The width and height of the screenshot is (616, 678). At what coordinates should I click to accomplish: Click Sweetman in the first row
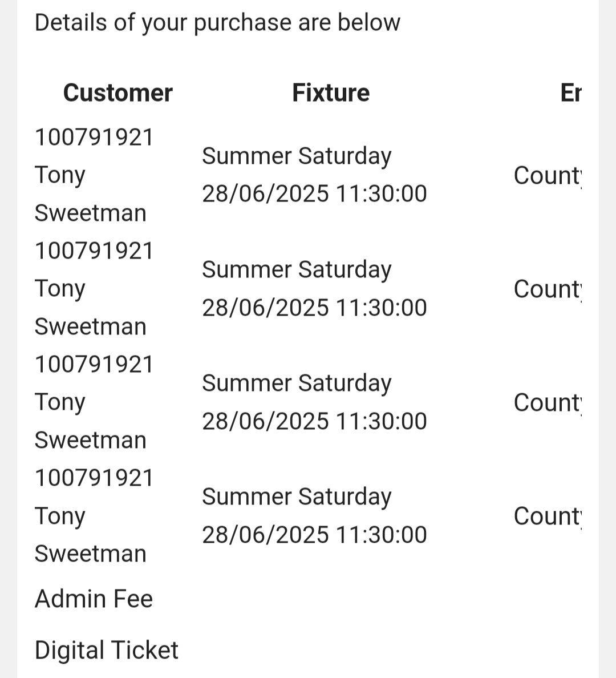pyautogui.click(x=90, y=213)
